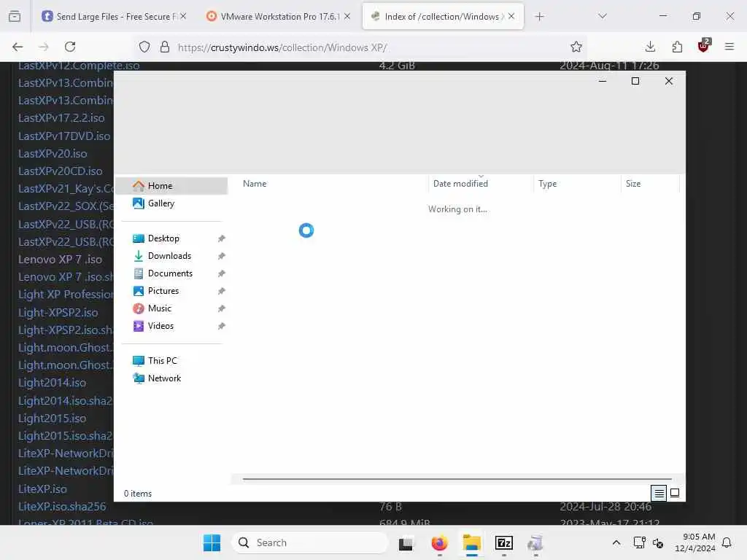Go back in Firefox
The width and height of the screenshot is (747, 560).
pyautogui.click(x=18, y=47)
